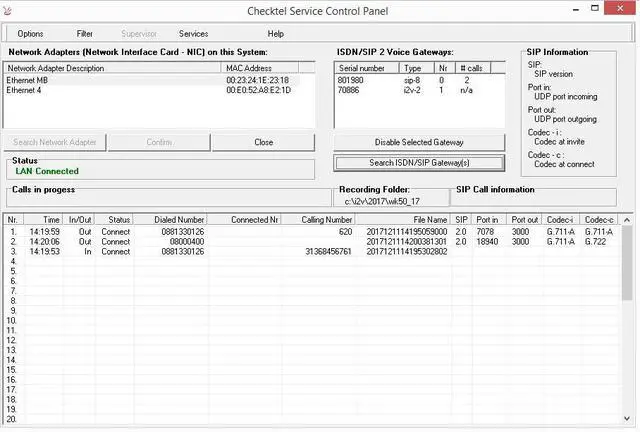Open the Services menu
640x432 pixels.
(x=193, y=34)
